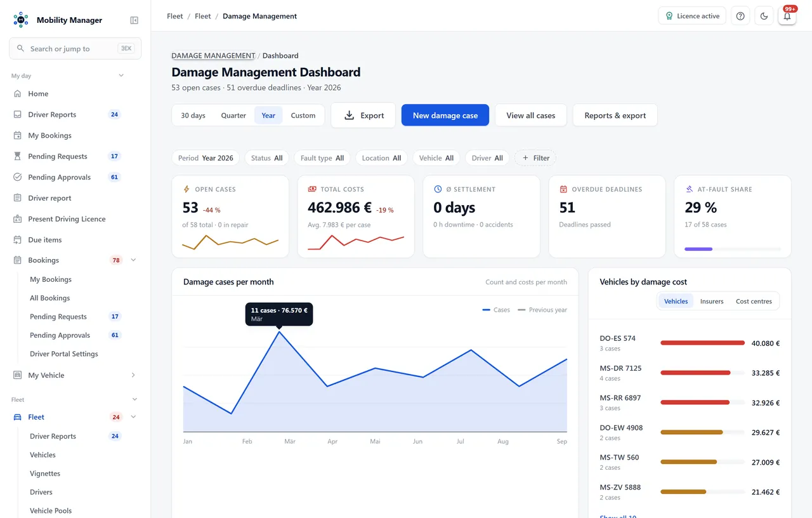
Task: Click the Licence active button
Action: [x=692, y=16]
